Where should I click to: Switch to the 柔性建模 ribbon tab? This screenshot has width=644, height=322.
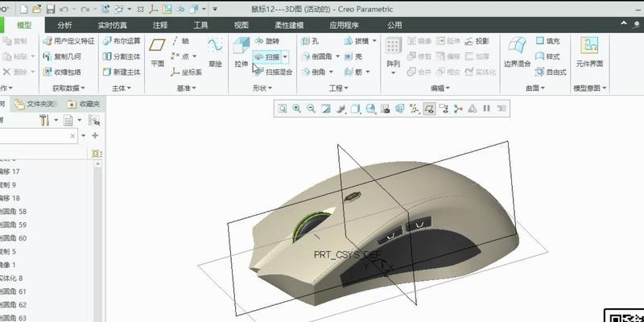click(289, 26)
